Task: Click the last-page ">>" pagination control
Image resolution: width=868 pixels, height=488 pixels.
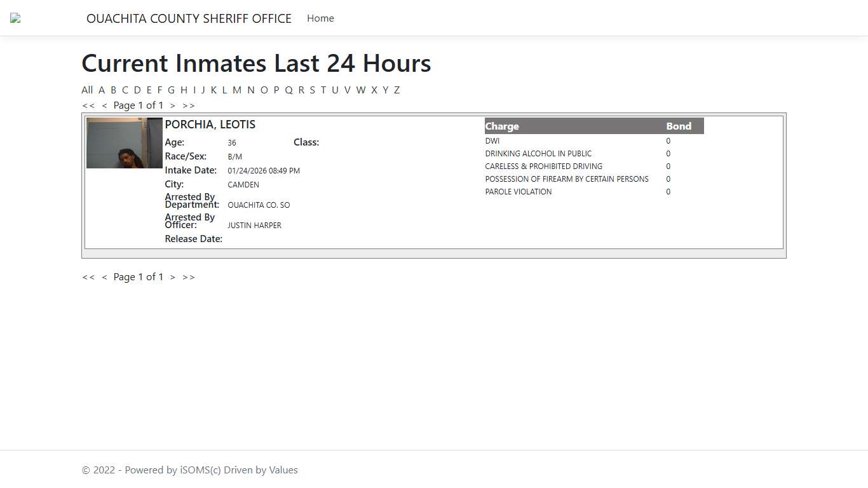Action: click(188, 105)
